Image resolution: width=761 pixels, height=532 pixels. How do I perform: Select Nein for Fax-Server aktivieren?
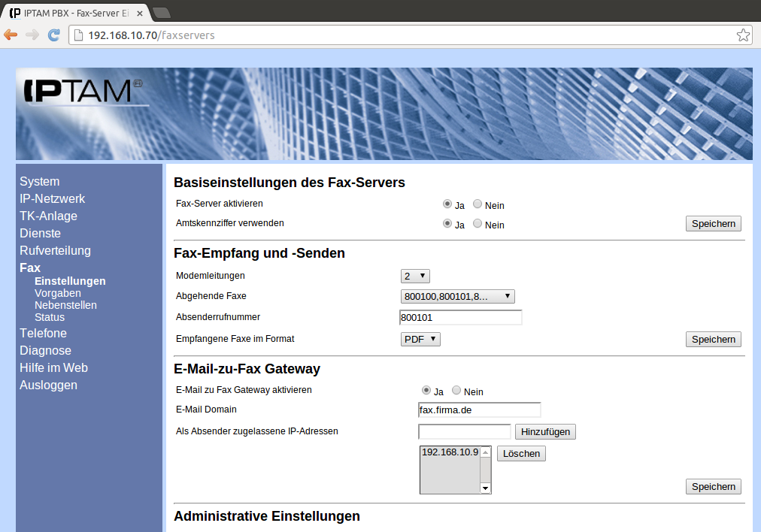click(x=478, y=204)
